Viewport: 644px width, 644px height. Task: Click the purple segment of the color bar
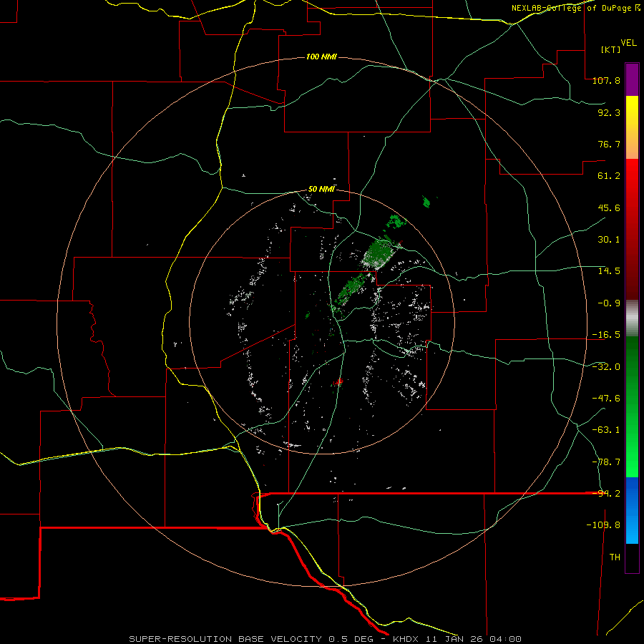point(632,80)
